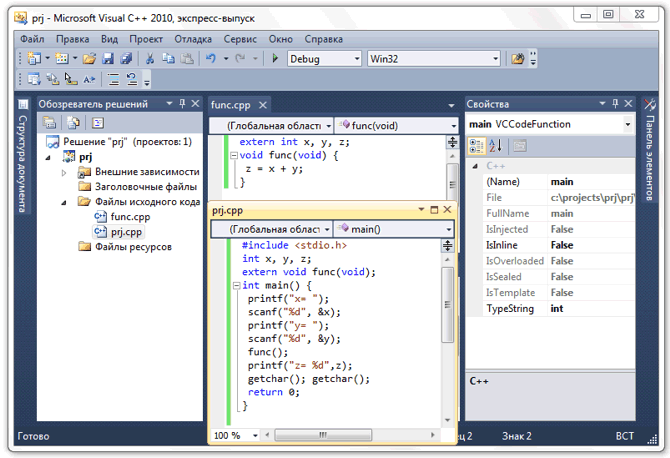670x458 pixels.
Task: Open prj.cpp main() members dropdown
Action: pyautogui.click(x=449, y=229)
